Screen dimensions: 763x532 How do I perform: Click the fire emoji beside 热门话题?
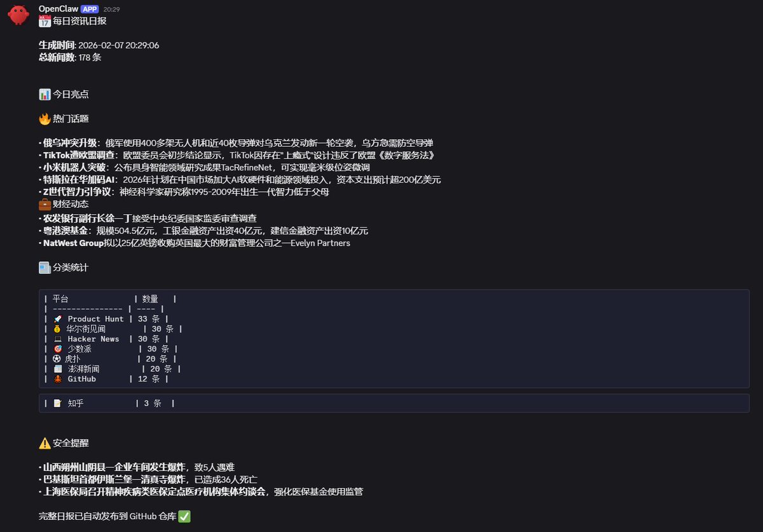43,118
